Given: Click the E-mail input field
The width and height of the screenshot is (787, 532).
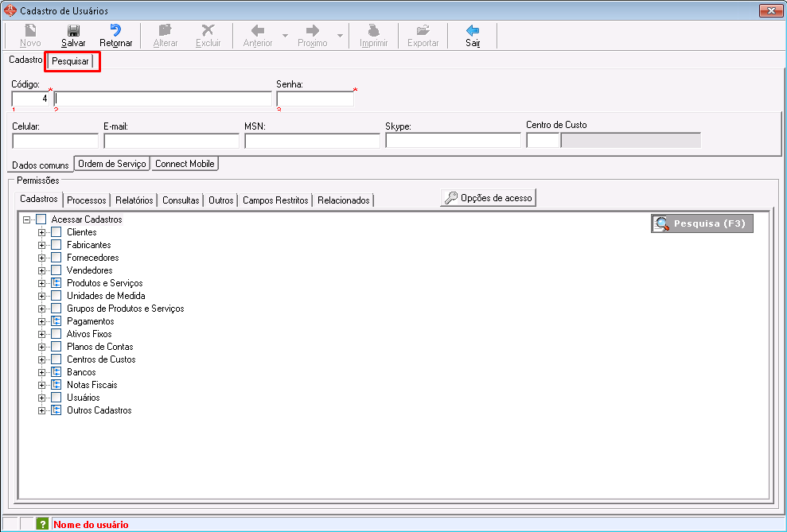Looking at the screenshot, I should [171, 141].
